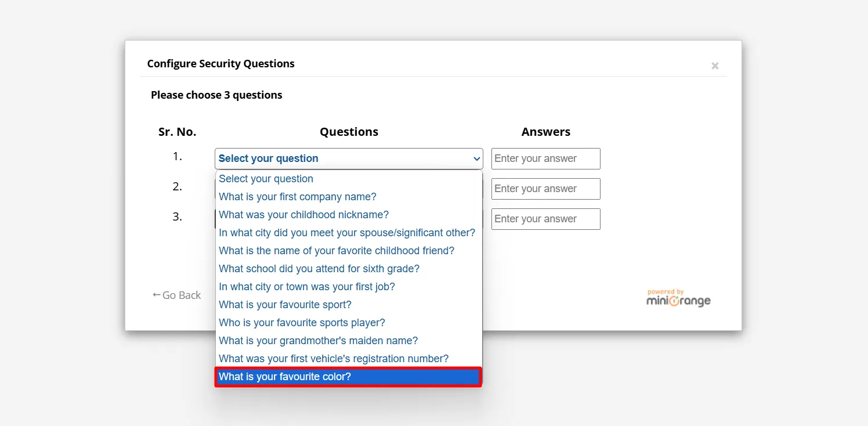Select 'Who is your favourite sports player?'
Viewport: 868px width, 426px height.
pos(349,323)
